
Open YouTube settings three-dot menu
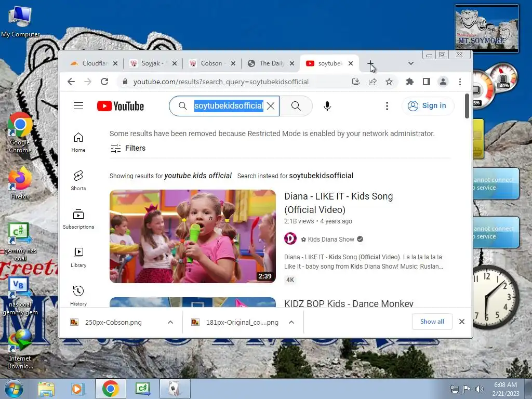click(x=387, y=106)
